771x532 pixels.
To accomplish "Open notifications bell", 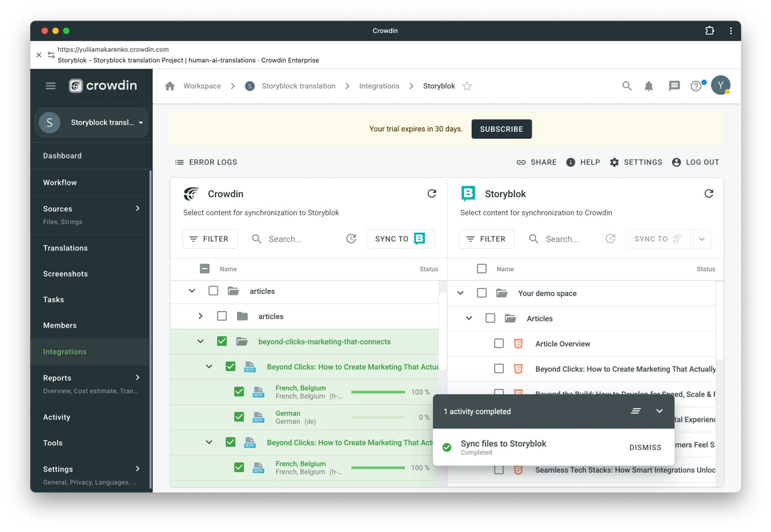I will 649,86.
